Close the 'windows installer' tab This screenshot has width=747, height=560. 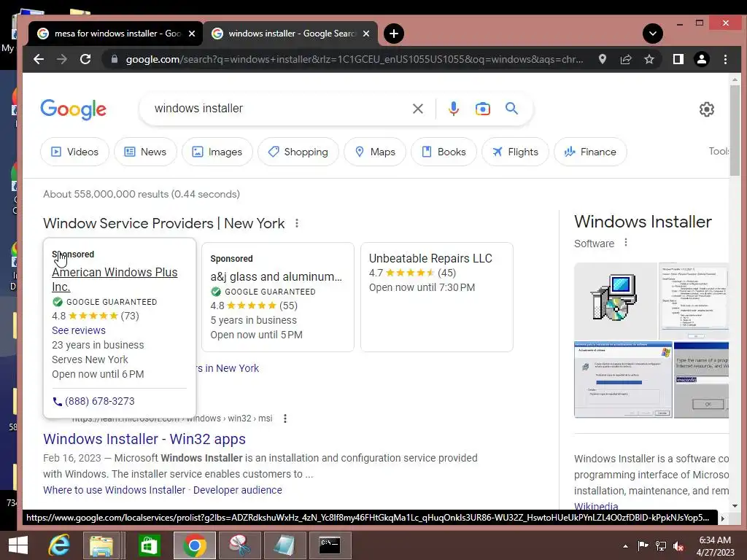[366, 34]
